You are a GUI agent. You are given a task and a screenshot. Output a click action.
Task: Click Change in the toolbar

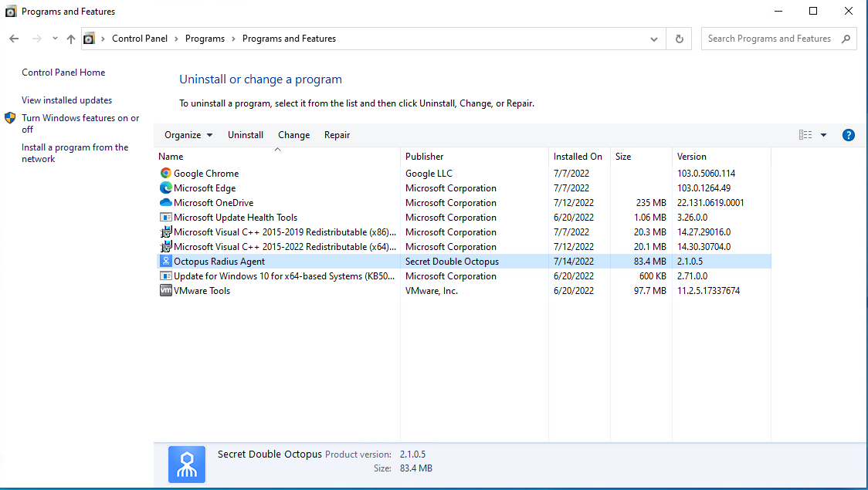[294, 135]
